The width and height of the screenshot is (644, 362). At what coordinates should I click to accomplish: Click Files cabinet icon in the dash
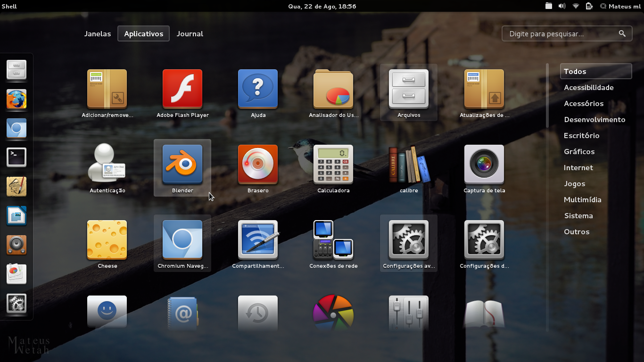[x=17, y=70]
